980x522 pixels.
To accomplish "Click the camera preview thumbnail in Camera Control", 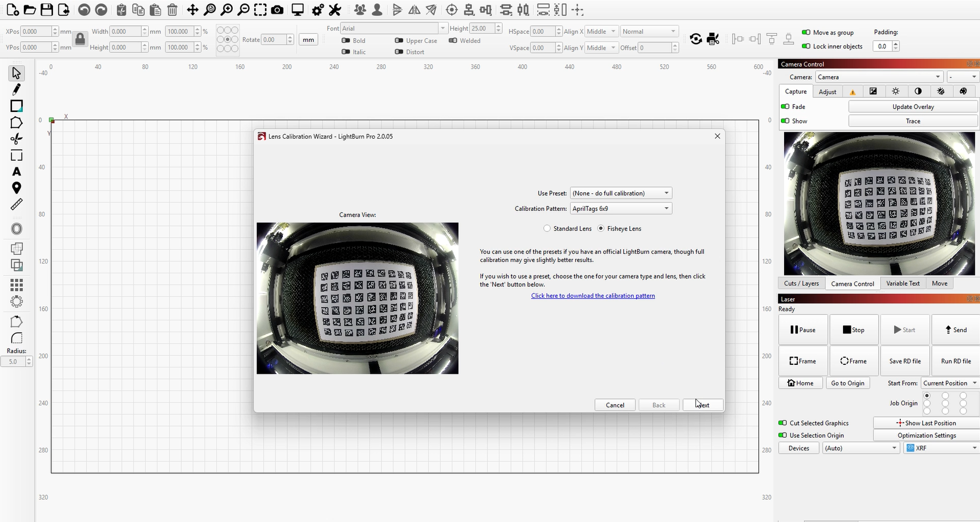I will point(879,204).
